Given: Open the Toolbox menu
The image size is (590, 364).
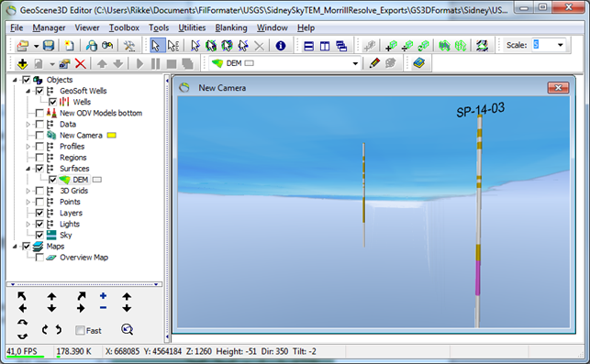Looking at the screenshot, I should (124, 28).
